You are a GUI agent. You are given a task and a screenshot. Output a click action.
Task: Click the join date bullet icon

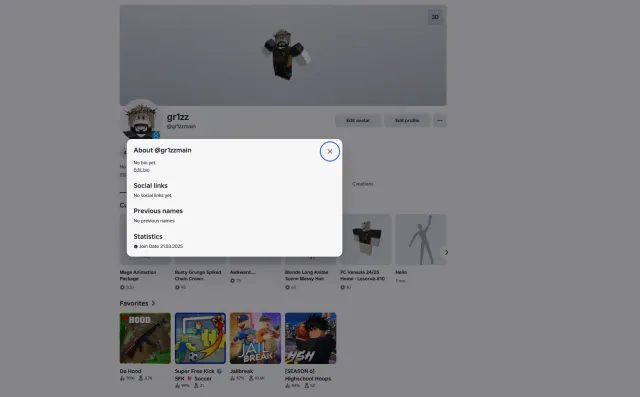point(136,246)
